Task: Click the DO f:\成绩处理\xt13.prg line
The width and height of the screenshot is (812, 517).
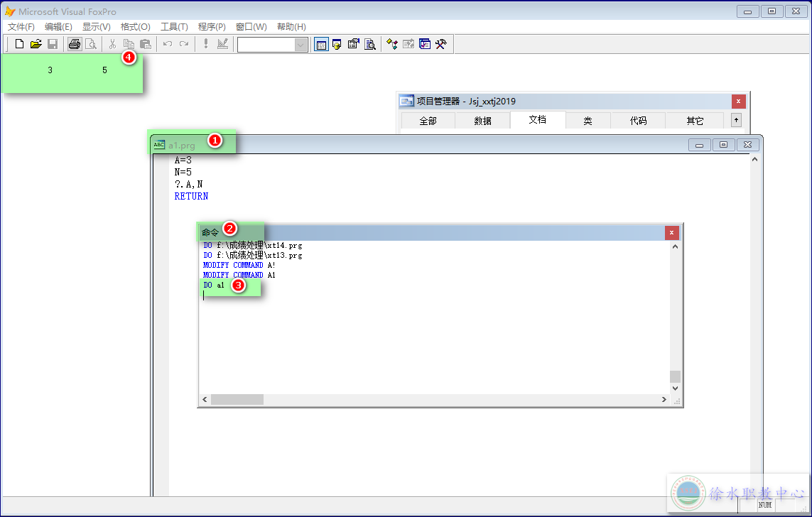Action: [253, 255]
